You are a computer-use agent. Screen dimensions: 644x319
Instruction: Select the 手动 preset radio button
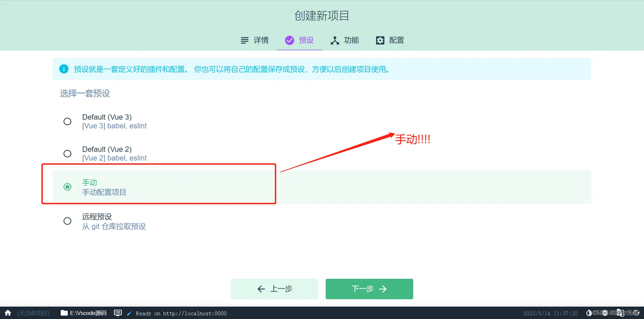[67, 187]
